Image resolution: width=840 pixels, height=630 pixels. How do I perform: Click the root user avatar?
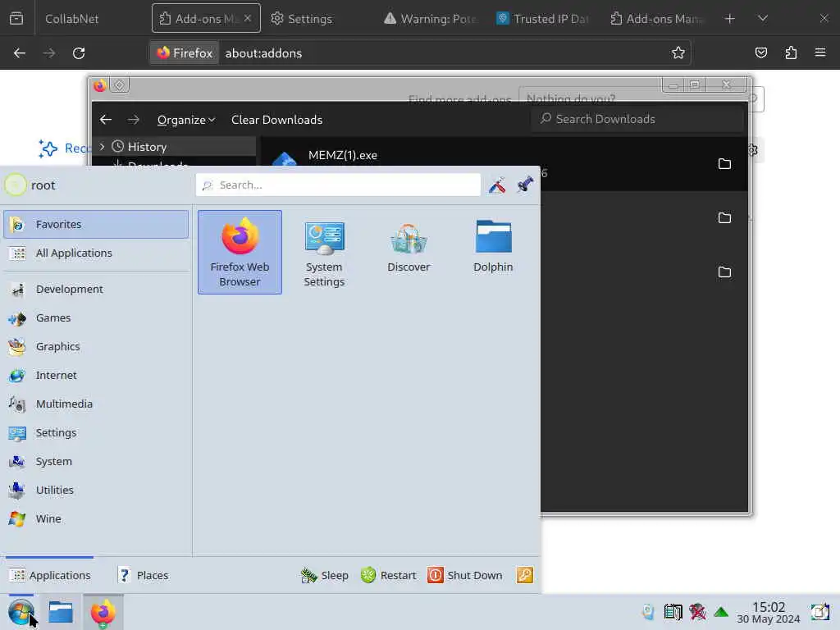click(x=15, y=185)
